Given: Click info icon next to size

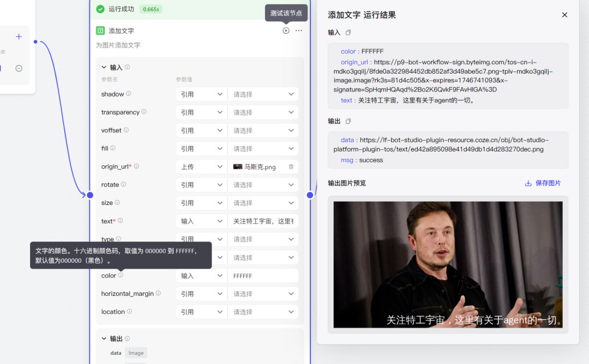Looking at the screenshot, I should [x=117, y=203].
